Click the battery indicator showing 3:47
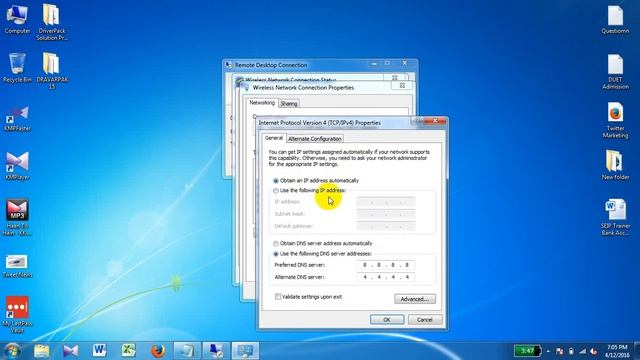 (x=527, y=351)
